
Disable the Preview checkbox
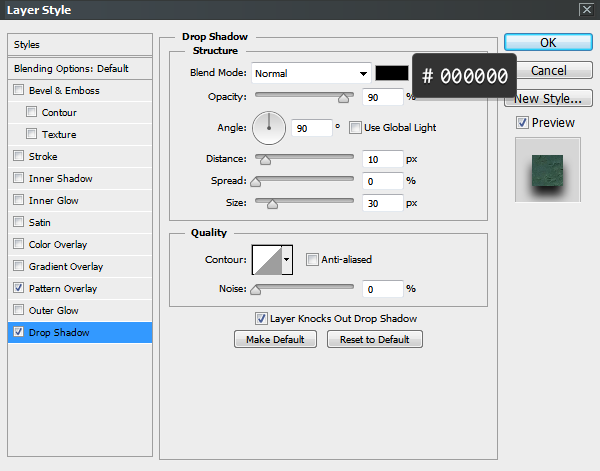click(522, 123)
